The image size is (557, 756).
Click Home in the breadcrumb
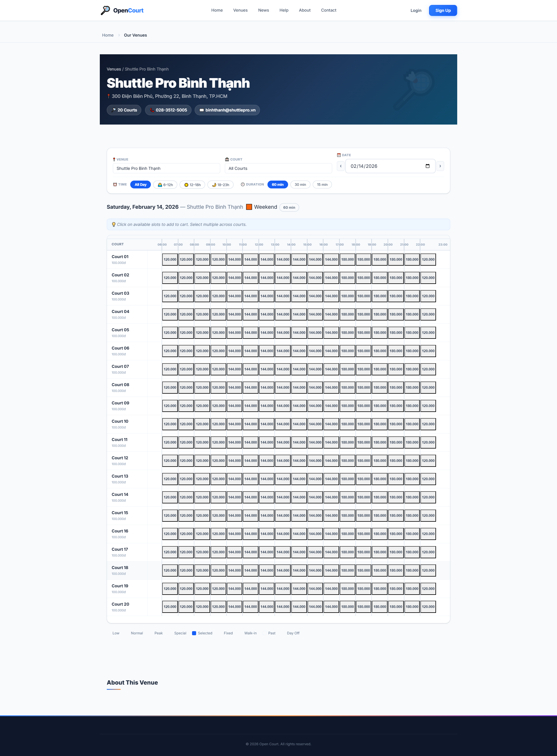tap(108, 35)
